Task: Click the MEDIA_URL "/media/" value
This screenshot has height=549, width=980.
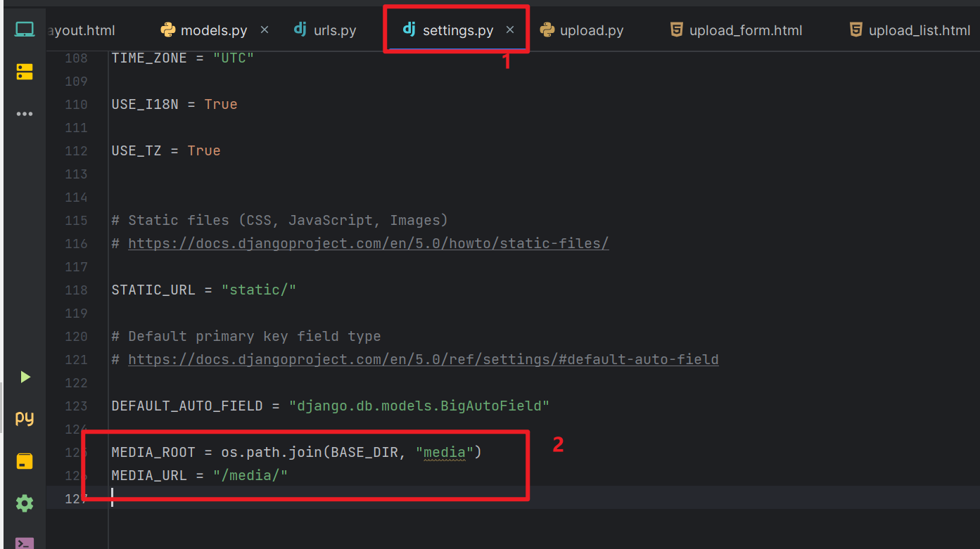Action: click(250, 475)
